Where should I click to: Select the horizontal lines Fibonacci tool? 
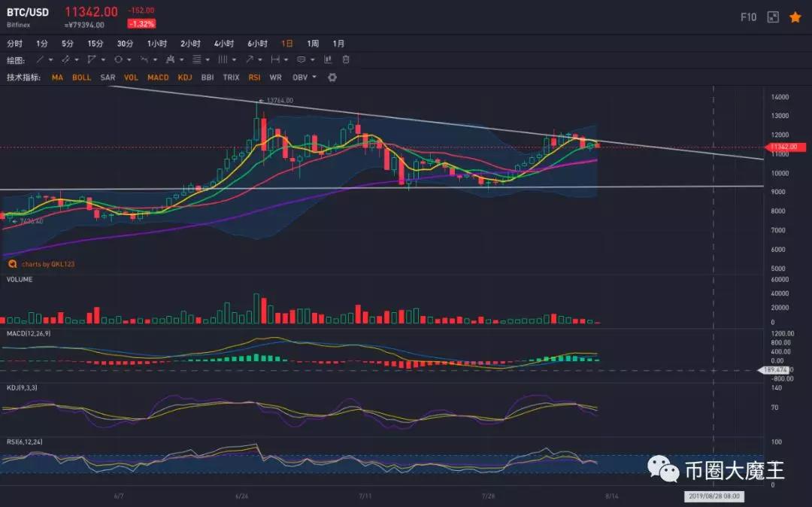pos(197,60)
